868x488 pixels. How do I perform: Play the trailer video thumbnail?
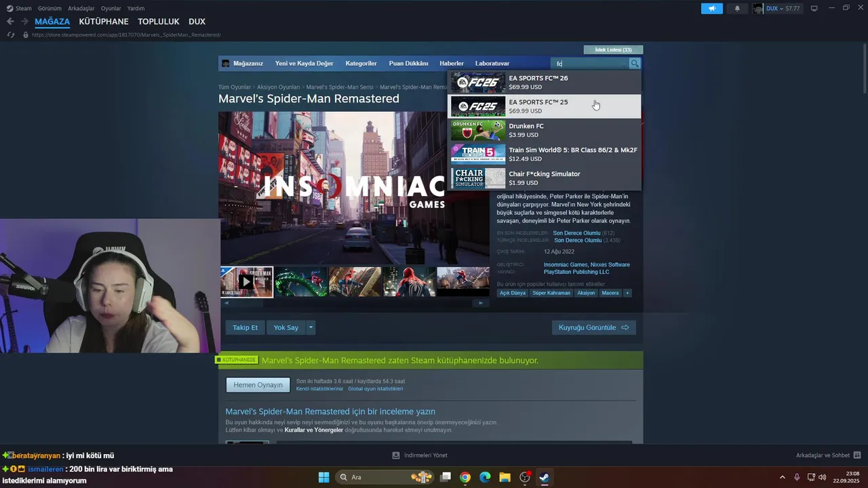tap(246, 281)
